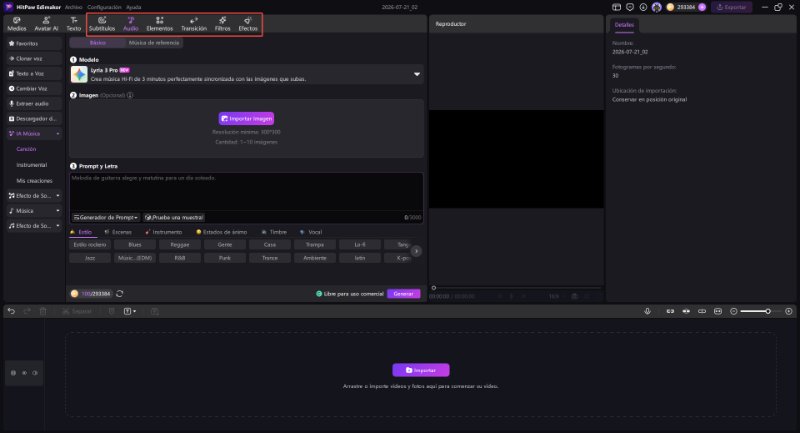Toggle the Ambiente style tag
Image resolution: width=800 pixels, height=433 pixels.
click(x=315, y=258)
